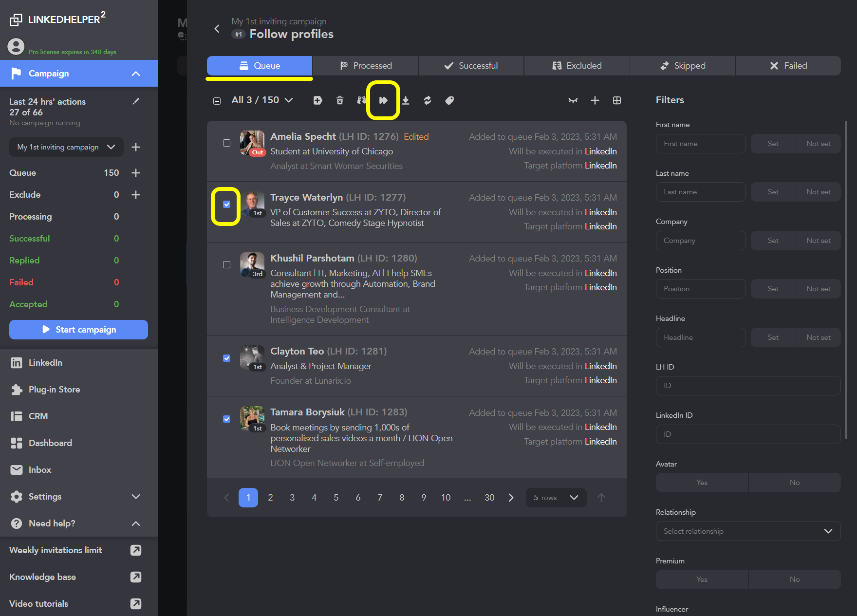
Task: Open the Select relationship dropdown
Action: [747, 531]
